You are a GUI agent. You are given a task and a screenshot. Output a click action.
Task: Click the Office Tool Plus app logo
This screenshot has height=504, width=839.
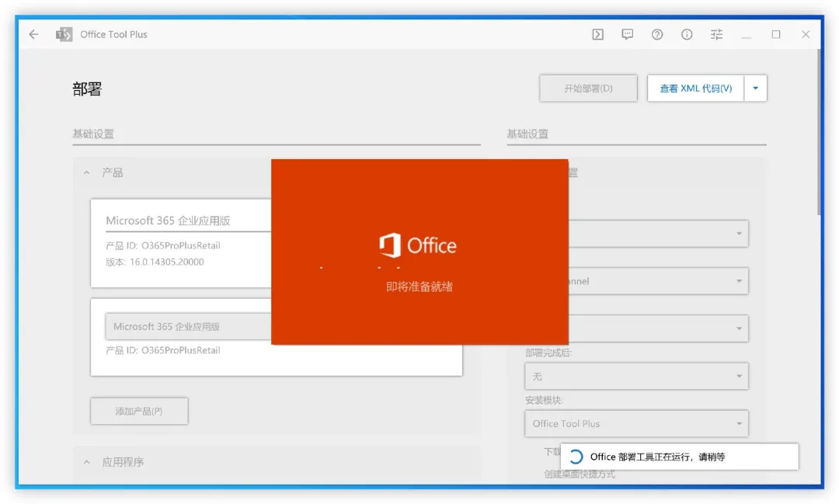[64, 34]
